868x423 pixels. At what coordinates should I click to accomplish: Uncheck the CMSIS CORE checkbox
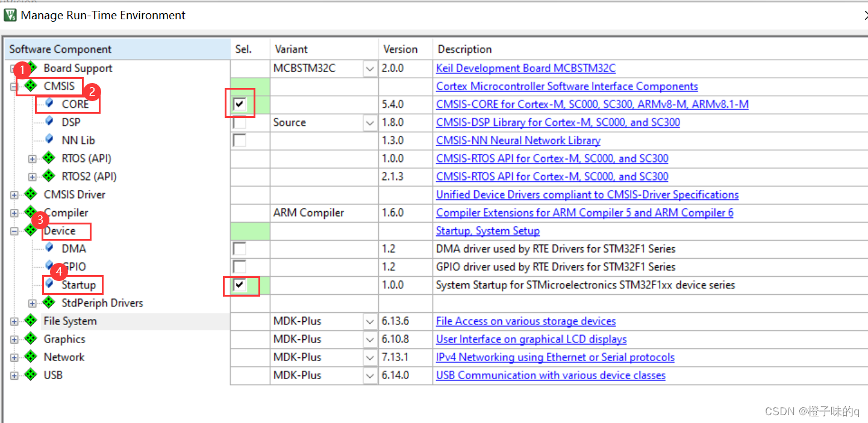point(240,105)
